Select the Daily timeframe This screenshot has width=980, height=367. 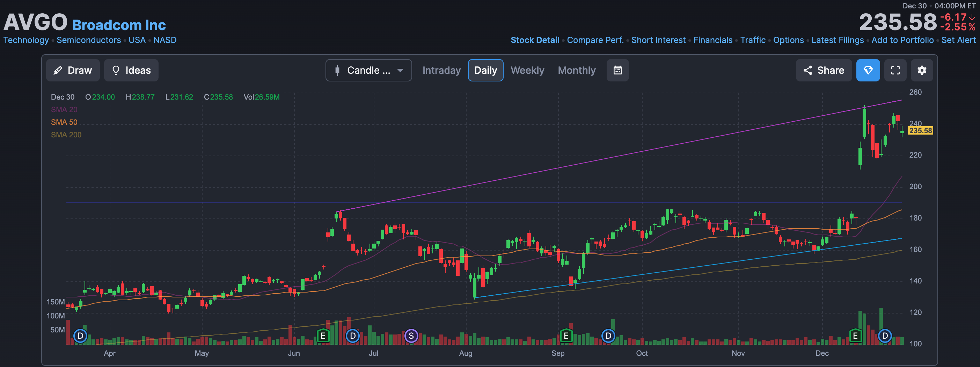[485, 71]
